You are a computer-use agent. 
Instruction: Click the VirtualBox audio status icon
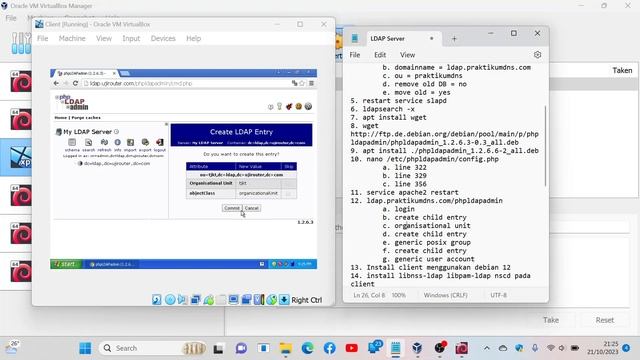[182, 300]
